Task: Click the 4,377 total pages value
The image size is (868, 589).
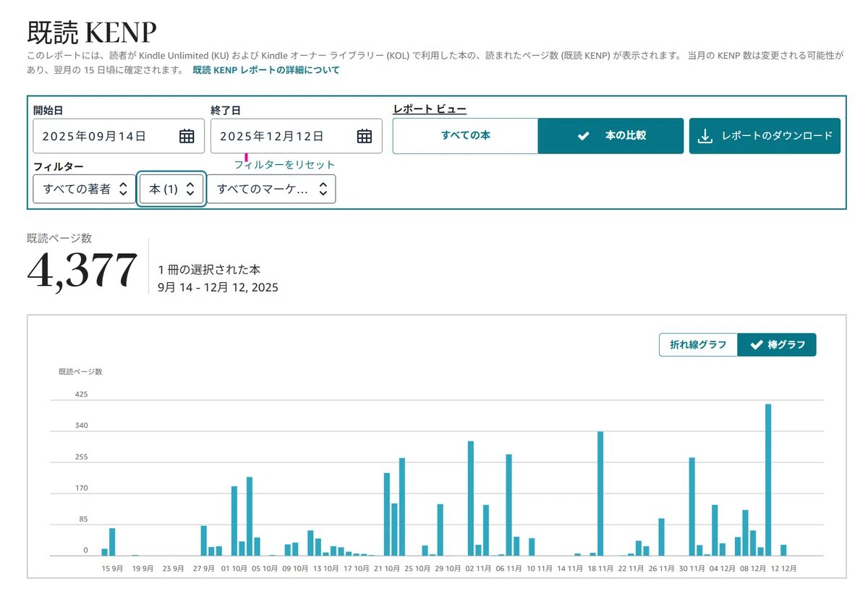Action: [x=82, y=270]
